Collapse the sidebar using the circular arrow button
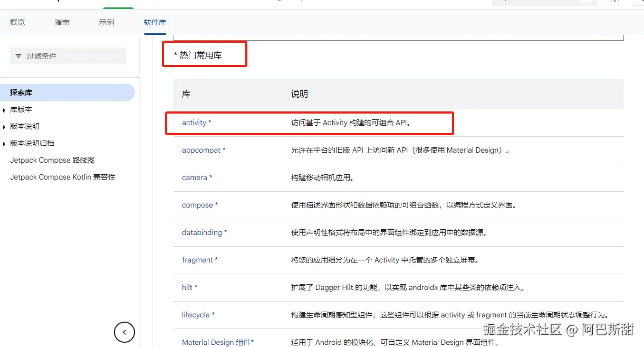 point(124,332)
